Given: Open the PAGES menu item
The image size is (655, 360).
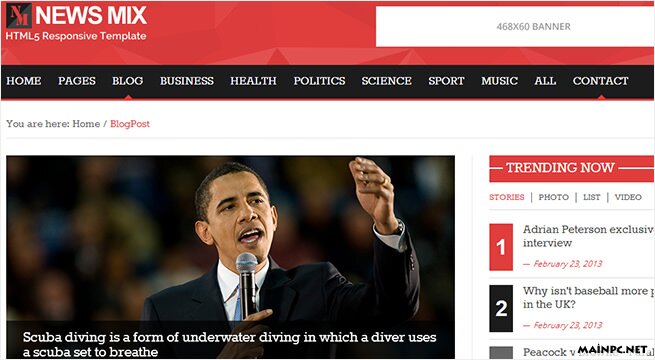Looking at the screenshot, I should click(x=77, y=81).
